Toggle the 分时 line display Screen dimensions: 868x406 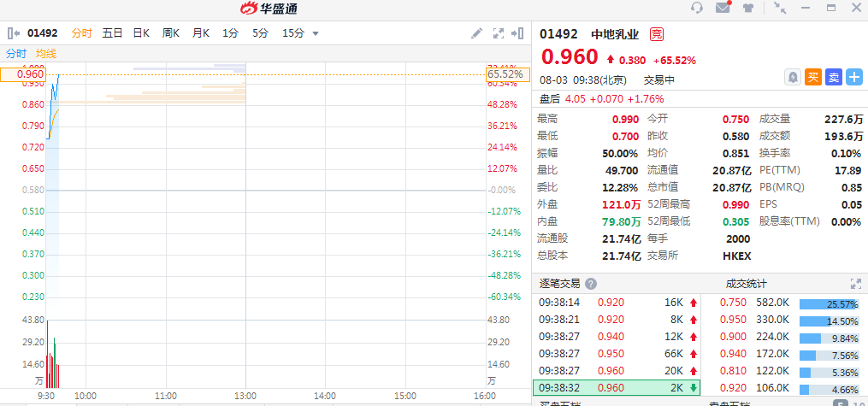pos(17,54)
